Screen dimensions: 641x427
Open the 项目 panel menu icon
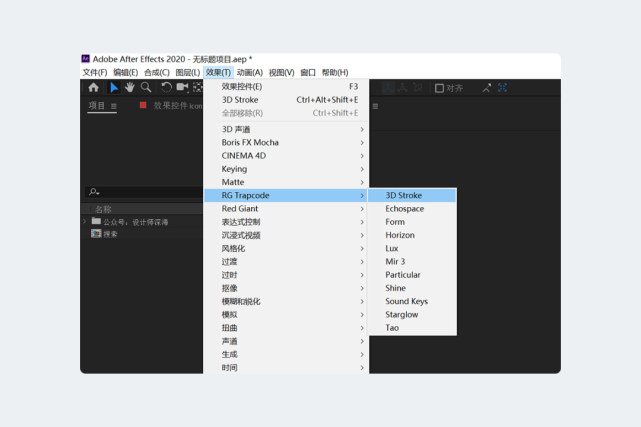pyautogui.click(x=114, y=106)
